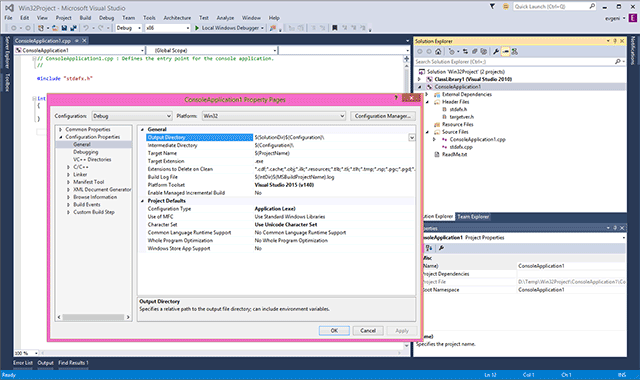
Task: Select the Character Set property row
Action: tap(280, 224)
